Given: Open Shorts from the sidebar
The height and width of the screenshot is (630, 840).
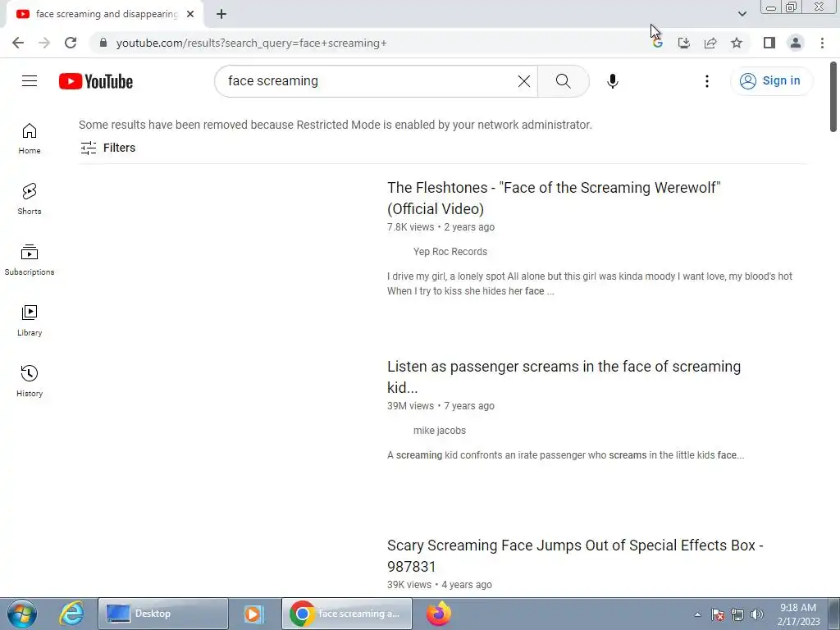Looking at the screenshot, I should (x=30, y=199).
